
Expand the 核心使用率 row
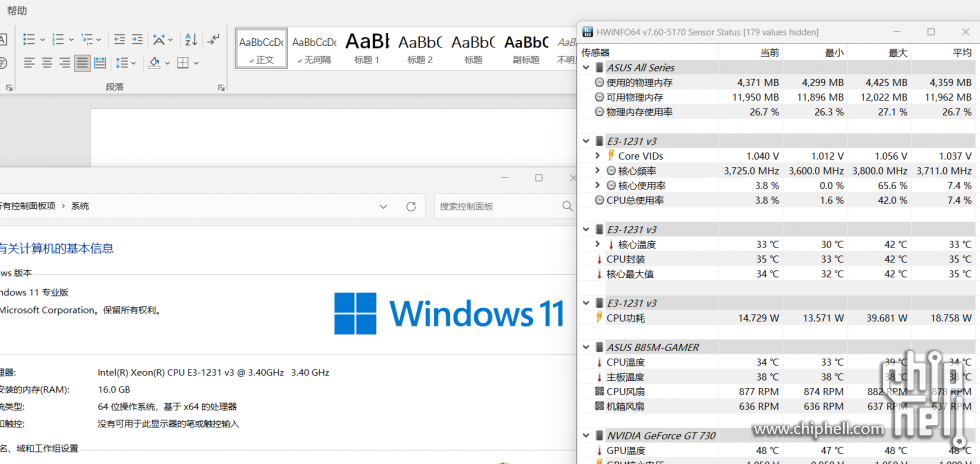598,186
